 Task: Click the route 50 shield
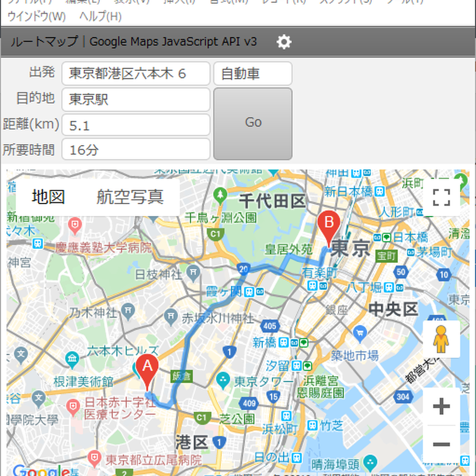tap(400, 272)
